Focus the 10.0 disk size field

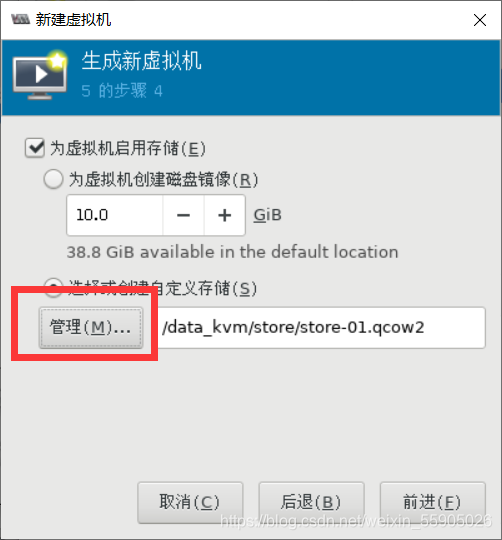115,215
